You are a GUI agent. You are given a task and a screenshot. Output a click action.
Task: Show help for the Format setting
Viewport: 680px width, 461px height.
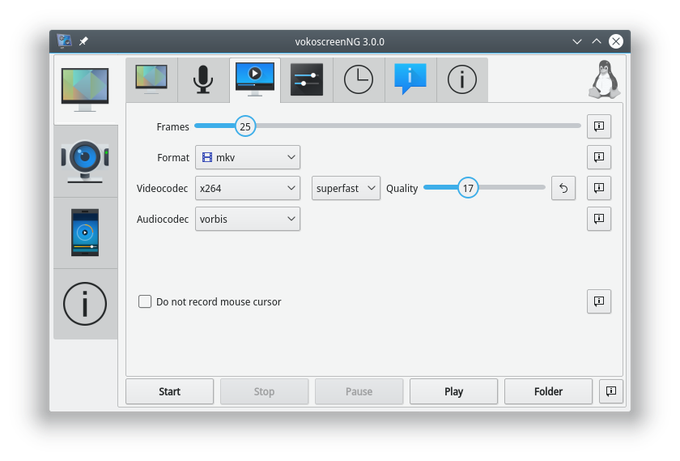[x=599, y=157]
